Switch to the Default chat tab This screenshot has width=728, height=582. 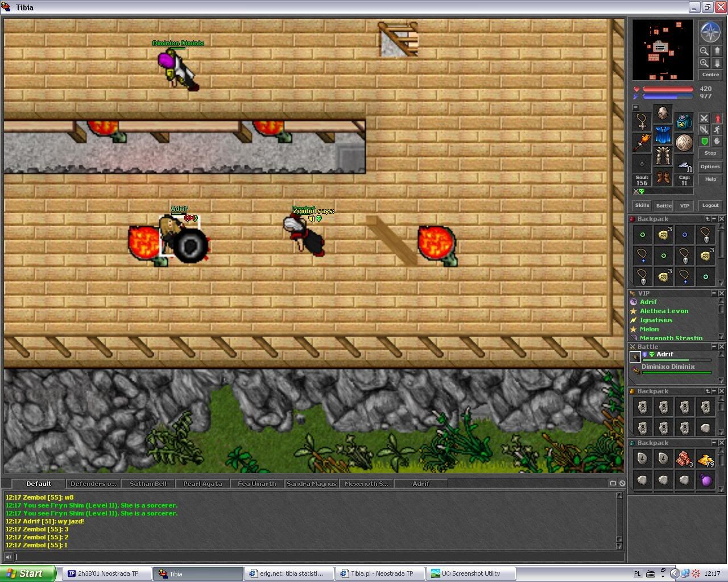[39, 484]
